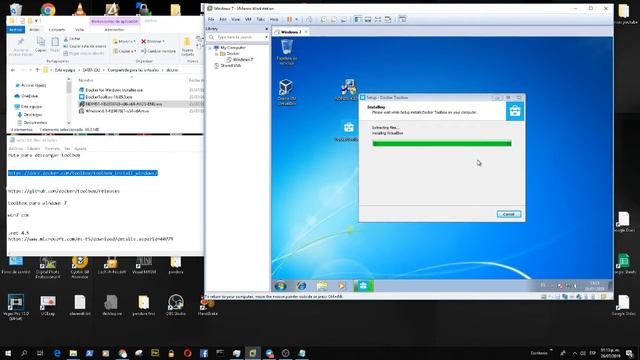Open Opera from the Windows 10 taskbar
The image size is (640, 360).
coord(187,353)
